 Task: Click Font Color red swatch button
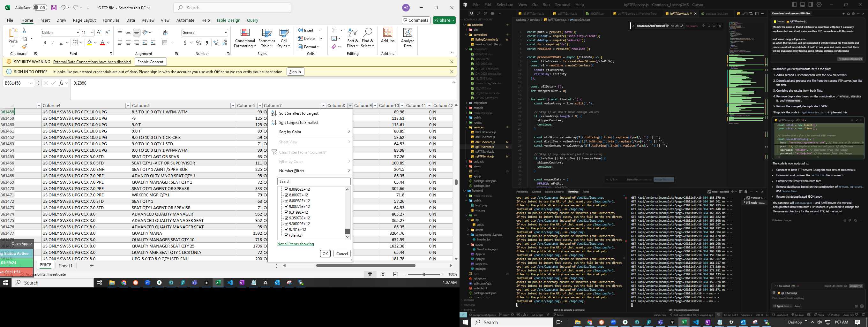[103, 43]
